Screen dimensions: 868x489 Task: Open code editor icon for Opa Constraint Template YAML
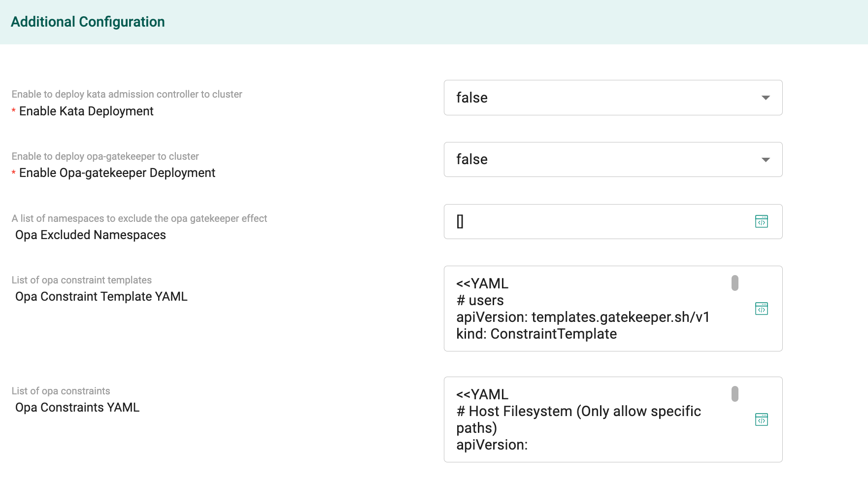pos(761,309)
